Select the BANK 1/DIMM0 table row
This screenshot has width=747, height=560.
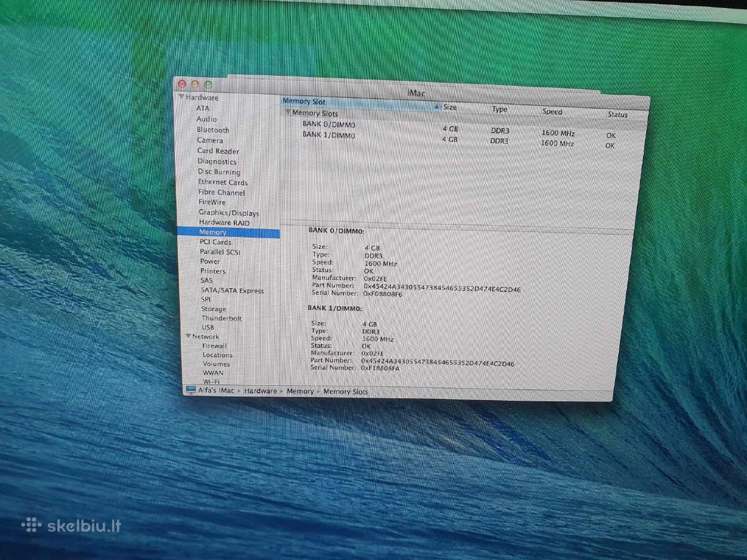click(x=462, y=139)
